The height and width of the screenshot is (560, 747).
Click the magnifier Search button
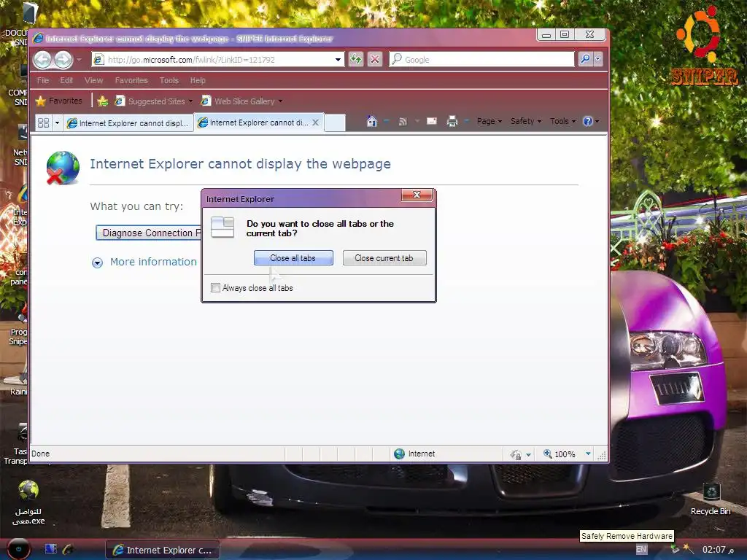pos(585,59)
